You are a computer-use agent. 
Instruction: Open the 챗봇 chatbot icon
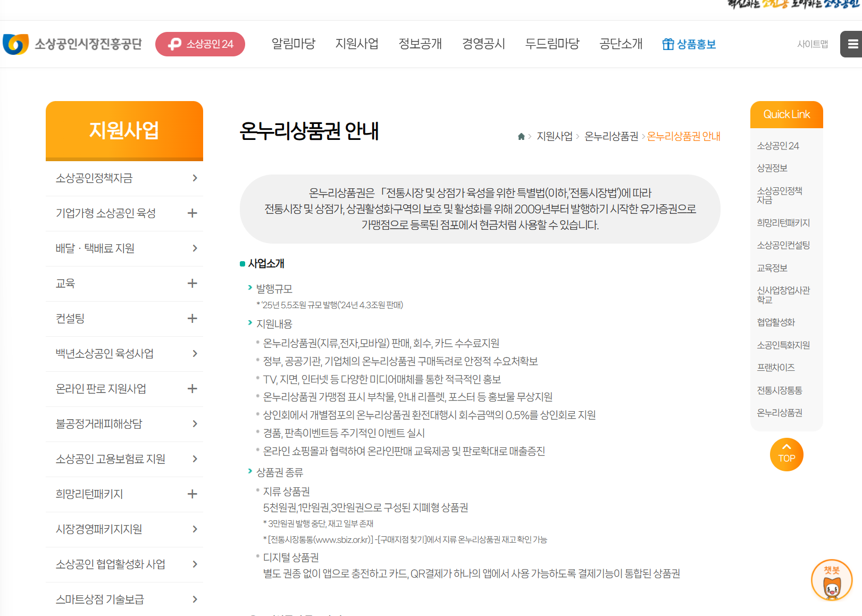[x=832, y=580]
